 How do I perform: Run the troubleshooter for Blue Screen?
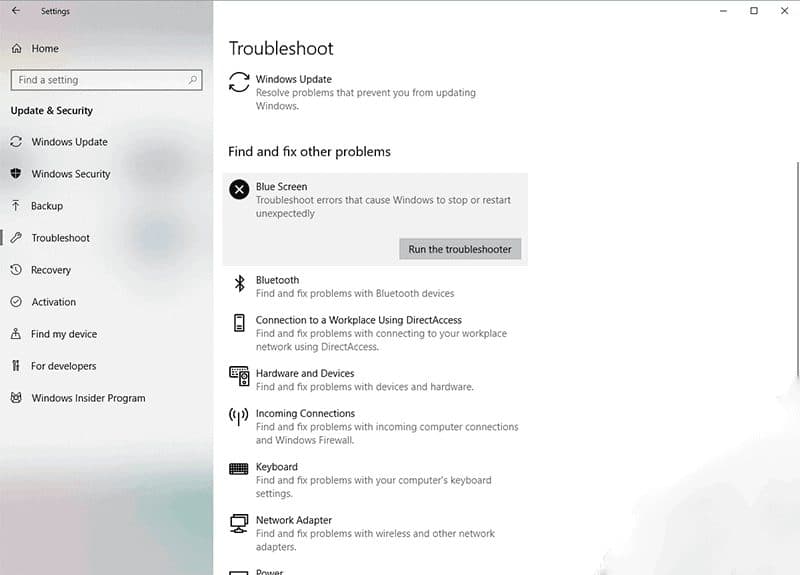460,249
